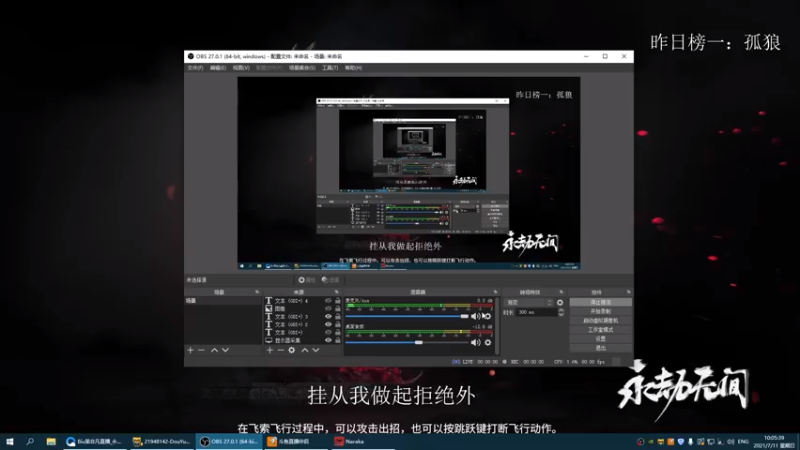This screenshot has width=800, height=450.
Task: Select the 图像 source row
Action: pos(303,309)
